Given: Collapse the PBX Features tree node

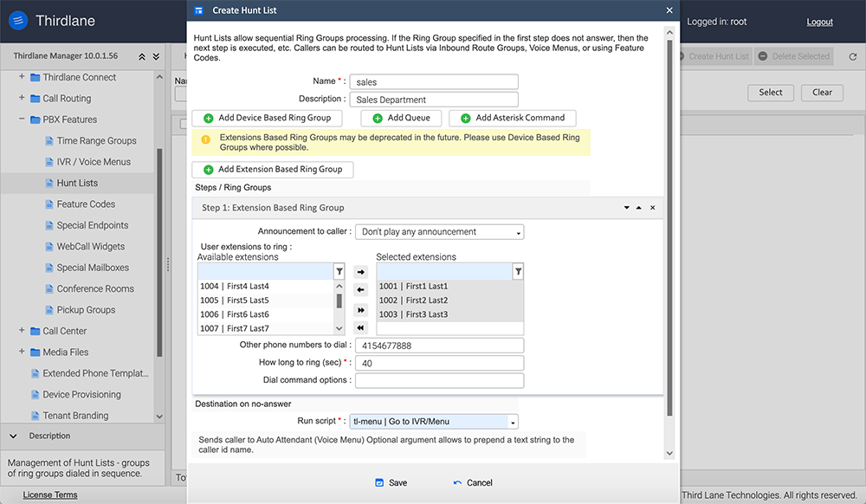Looking at the screenshot, I should 23,120.
